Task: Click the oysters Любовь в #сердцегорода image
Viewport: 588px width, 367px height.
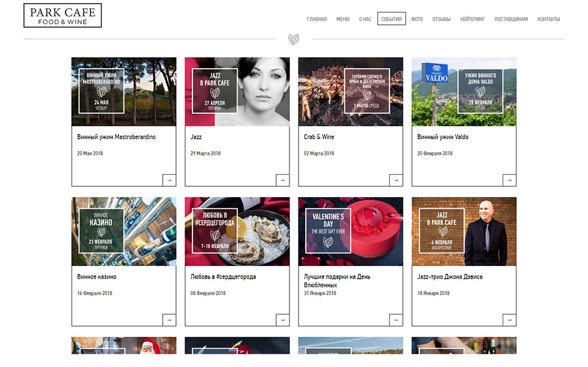Action: [x=238, y=232]
